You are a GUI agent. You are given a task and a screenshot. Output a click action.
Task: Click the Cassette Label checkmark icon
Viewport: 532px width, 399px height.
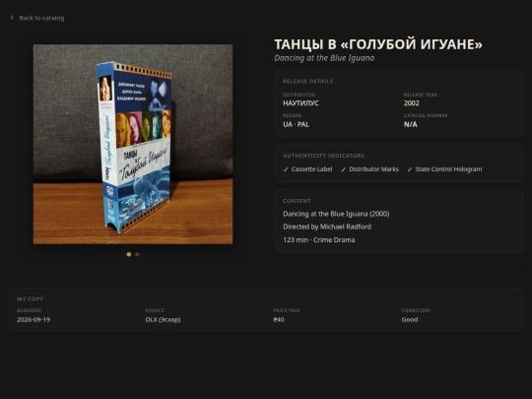(x=286, y=169)
